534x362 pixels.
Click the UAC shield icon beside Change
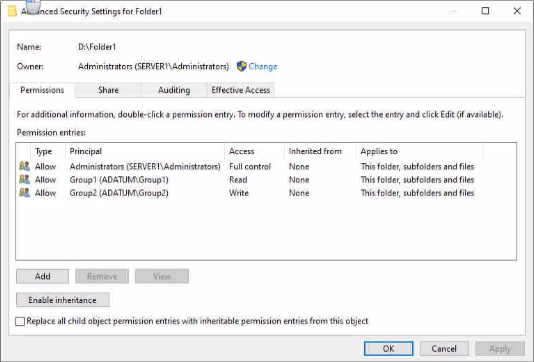pos(241,66)
